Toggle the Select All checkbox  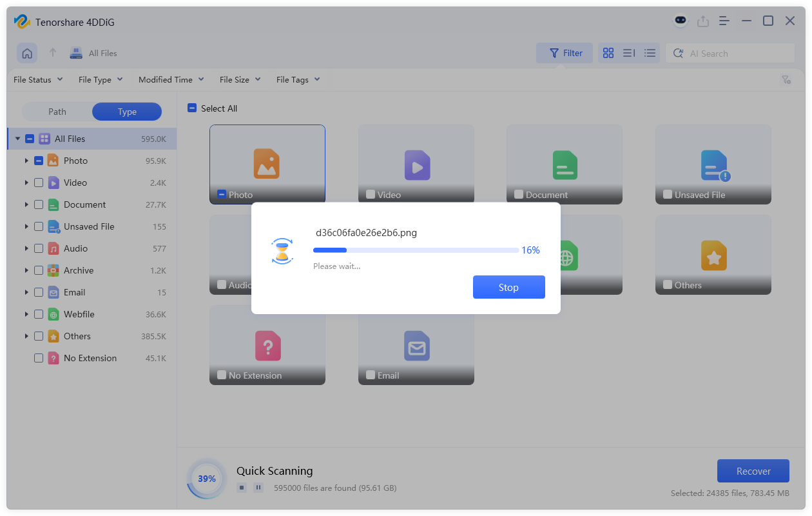pyautogui.click(x=192, y=108)
